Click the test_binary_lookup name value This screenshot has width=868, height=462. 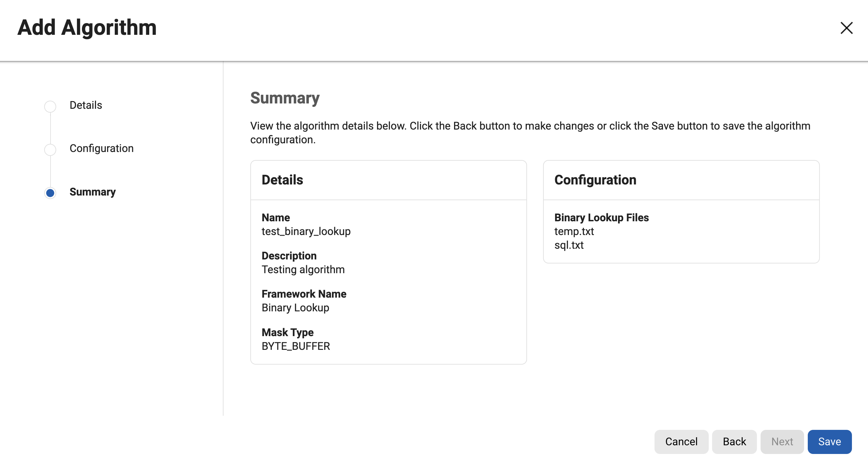306,231
